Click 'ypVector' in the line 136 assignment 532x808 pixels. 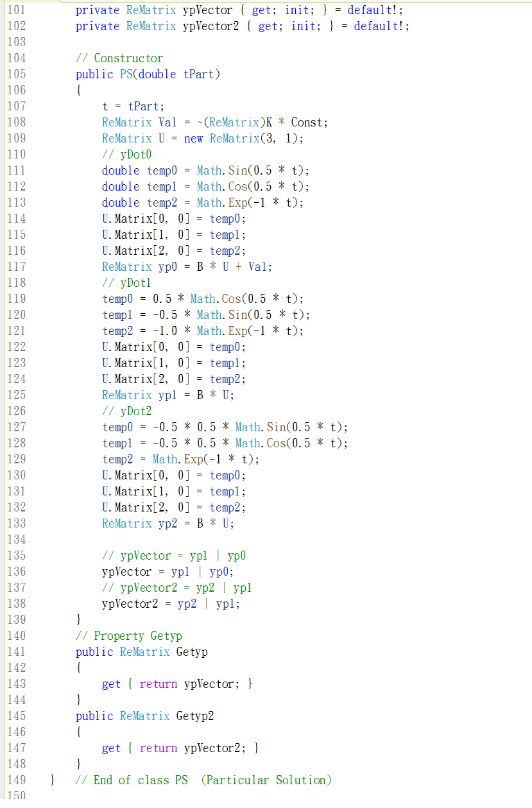click(x=127, y=572)
